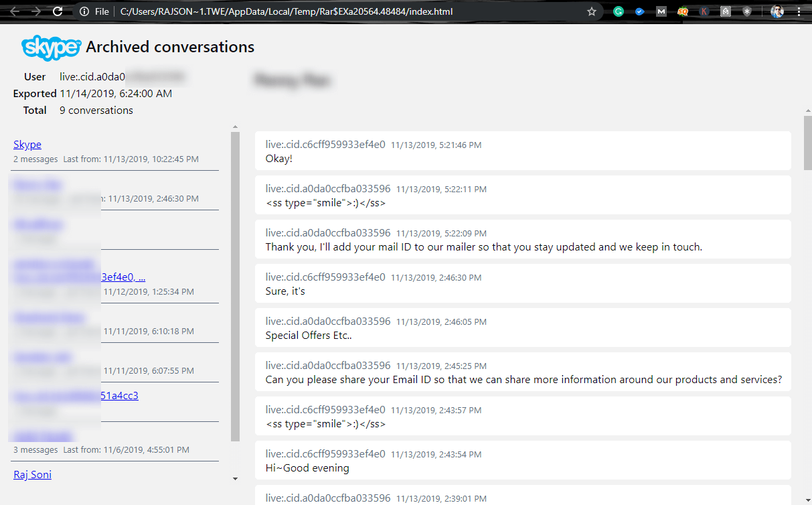Click the K extension icon in the toolbar

tap(704, 11)
